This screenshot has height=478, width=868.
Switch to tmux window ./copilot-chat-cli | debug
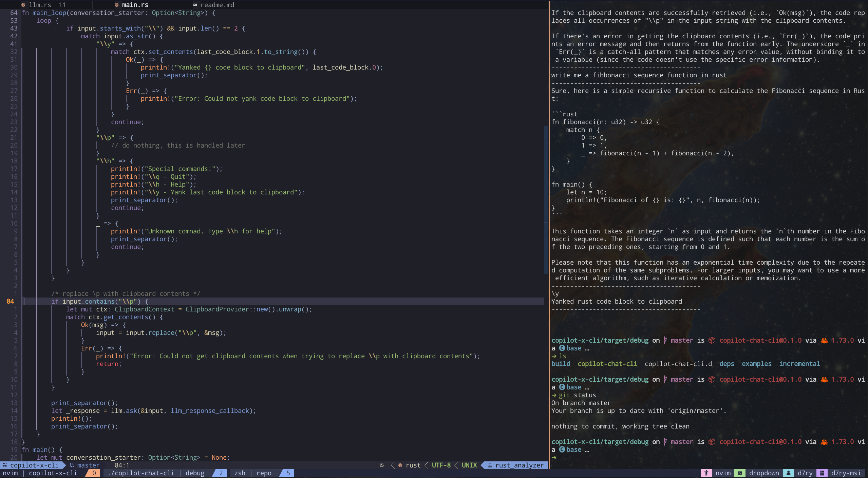pos(156,473)
